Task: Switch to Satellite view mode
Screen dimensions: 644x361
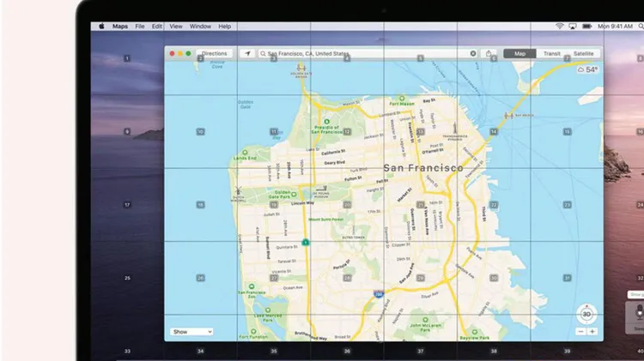Action: (583, 54)
